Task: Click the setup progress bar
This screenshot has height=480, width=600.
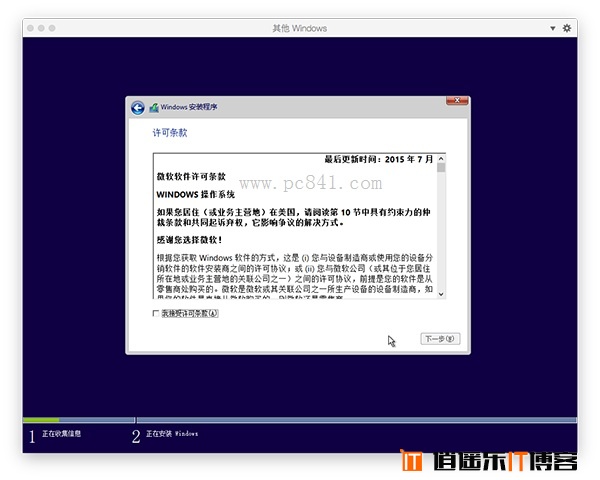Action: (x=300, y=420)
